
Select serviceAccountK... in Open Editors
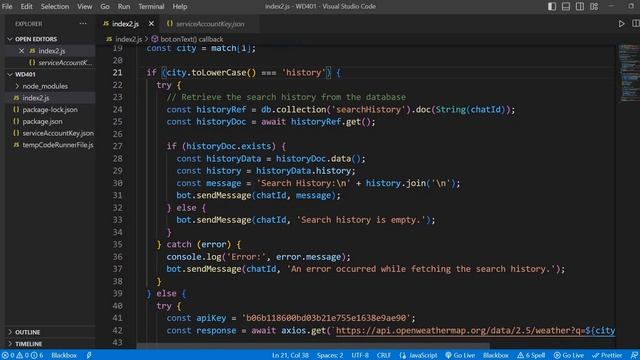(65, 63)
